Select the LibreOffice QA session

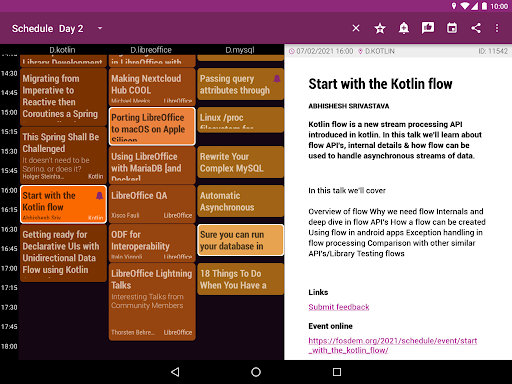click(x=152, y=204)
